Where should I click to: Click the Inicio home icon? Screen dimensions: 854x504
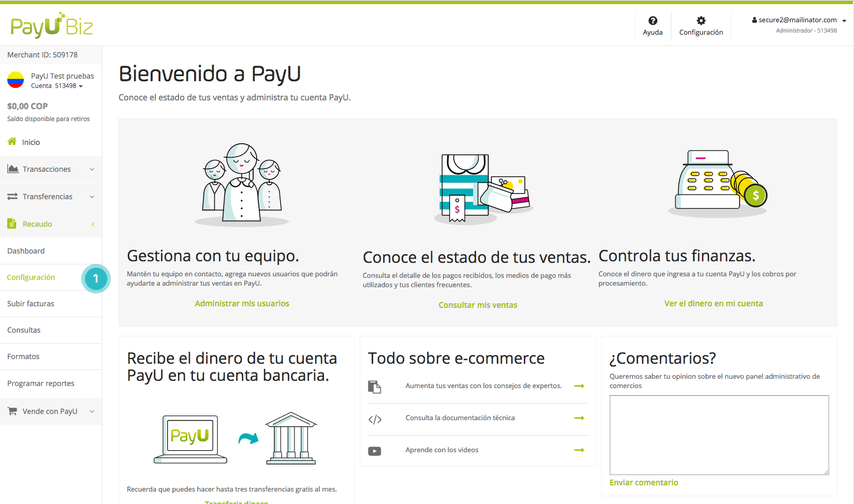[x=11, y=142]
